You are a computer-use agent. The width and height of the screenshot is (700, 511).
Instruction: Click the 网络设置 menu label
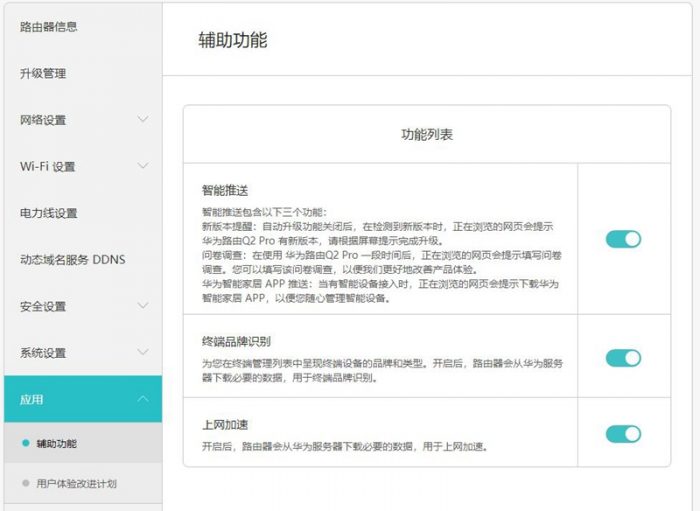click(x=43, y=120)
